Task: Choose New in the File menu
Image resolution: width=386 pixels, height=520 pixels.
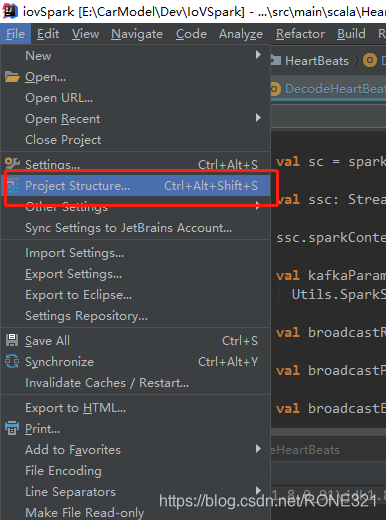Action: [135, 56]
